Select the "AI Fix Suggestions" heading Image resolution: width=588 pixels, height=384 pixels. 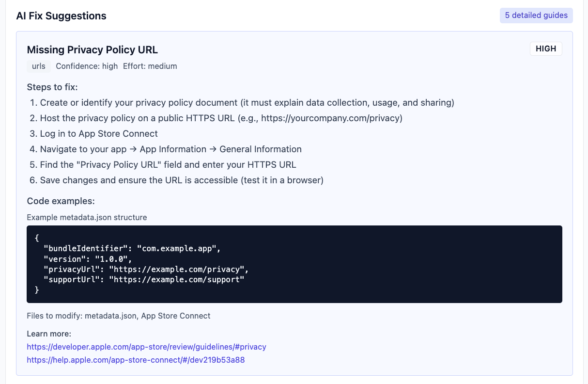pyautogui.click(x=62, y=16)
